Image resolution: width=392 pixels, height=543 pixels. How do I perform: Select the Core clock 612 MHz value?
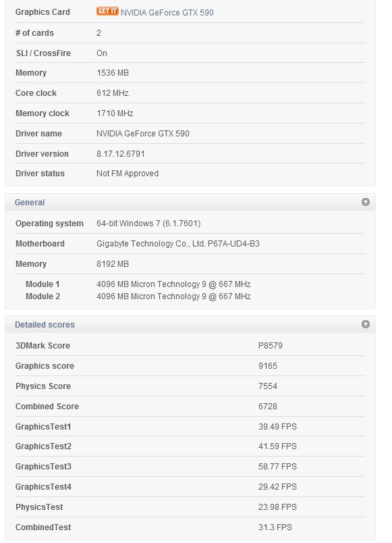click(x=113, y=93)
